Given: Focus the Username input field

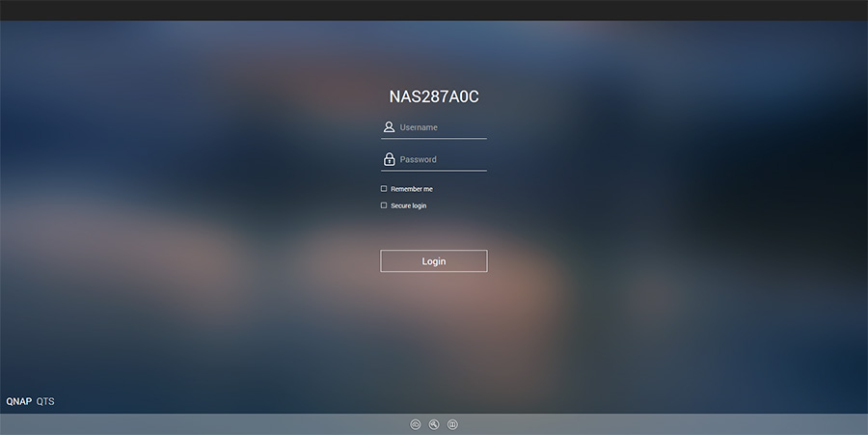Looking at the screenshot, I should 442,127.
